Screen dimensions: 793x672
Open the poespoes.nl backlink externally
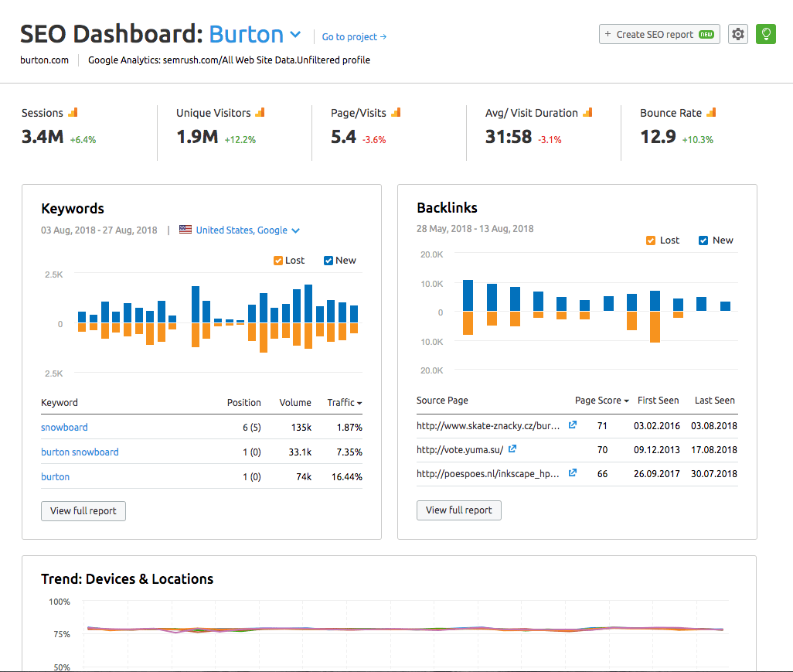(572, 472)
